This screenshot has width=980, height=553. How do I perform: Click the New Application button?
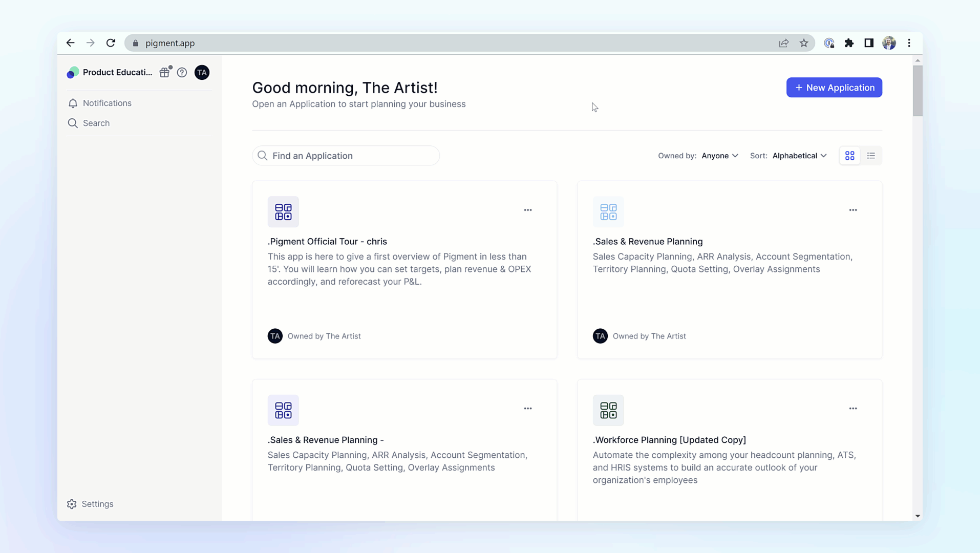[834, 88]
